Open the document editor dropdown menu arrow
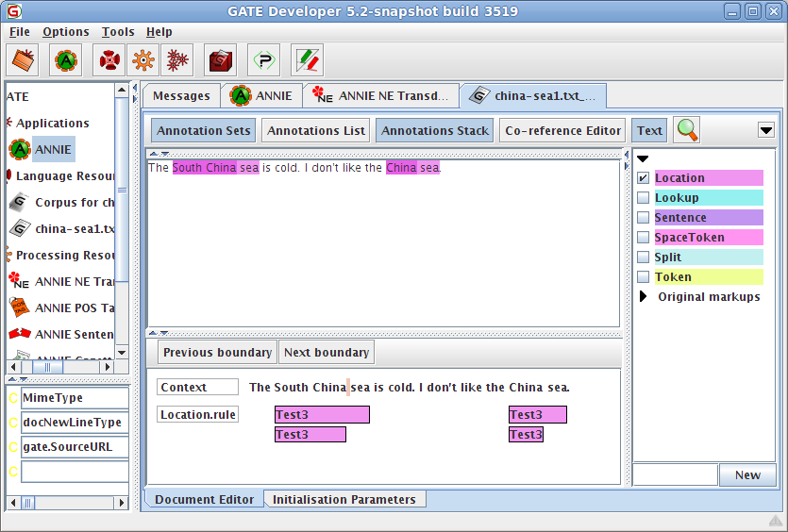This screenshot has width=788, height=532. tap(766, 130)
